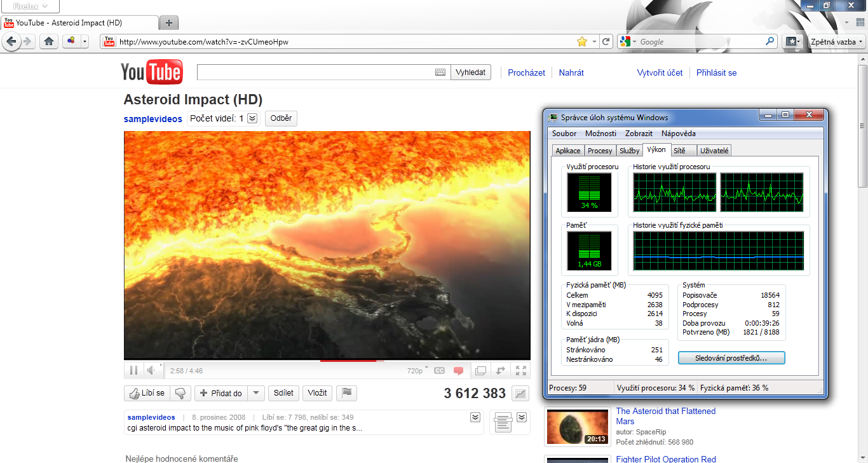Open Nápověda menu in Task Manager
Image resolution: width=868 pixels, height=463 pixels.
point(678,134)
